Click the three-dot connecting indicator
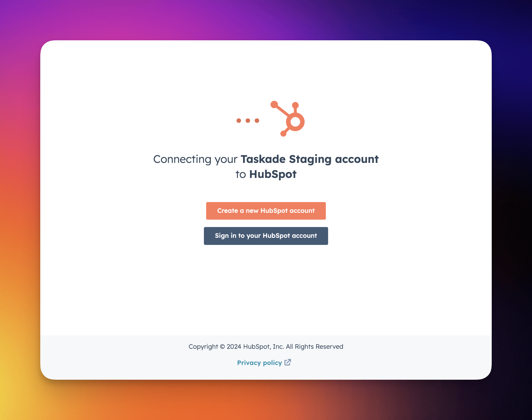 click(248, 121)
